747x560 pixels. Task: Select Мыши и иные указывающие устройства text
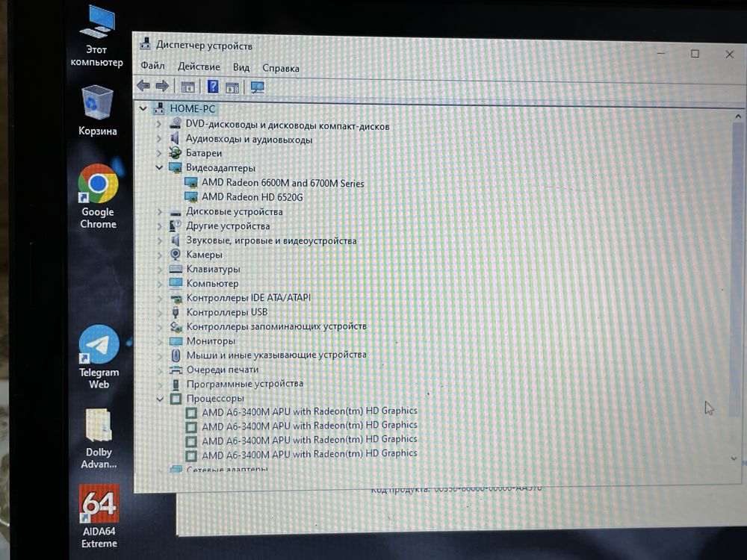coord(276,355)
